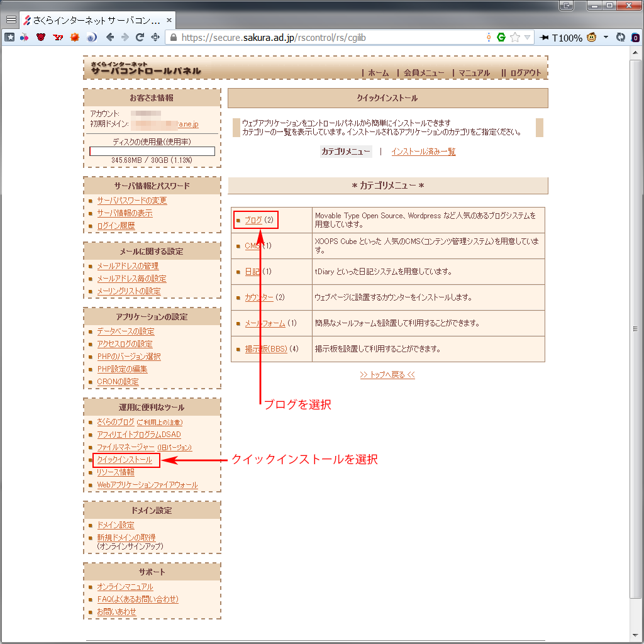Click the blue and pink arrows bookmark icon

25,37
